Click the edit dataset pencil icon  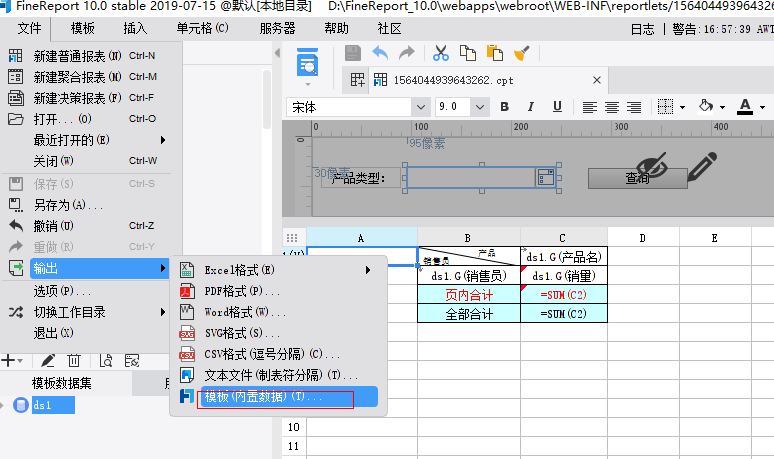pos(47,361)
